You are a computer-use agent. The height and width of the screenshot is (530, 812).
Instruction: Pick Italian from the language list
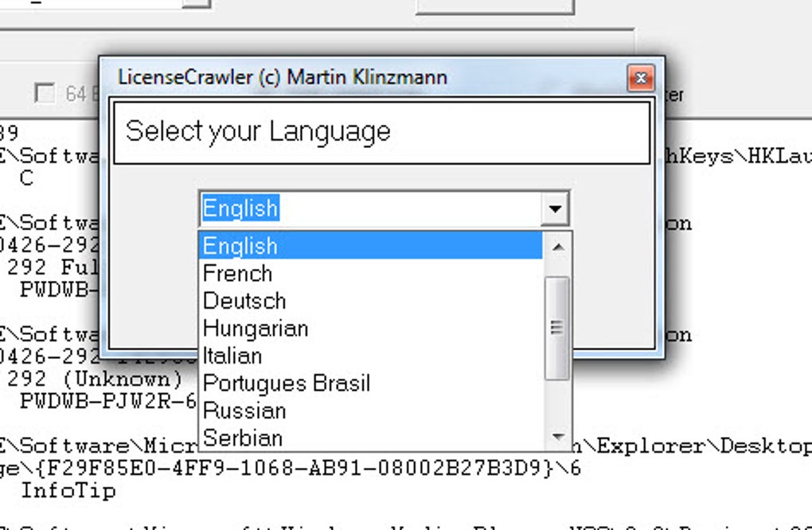pyautogui.click(x=371, y=356)
